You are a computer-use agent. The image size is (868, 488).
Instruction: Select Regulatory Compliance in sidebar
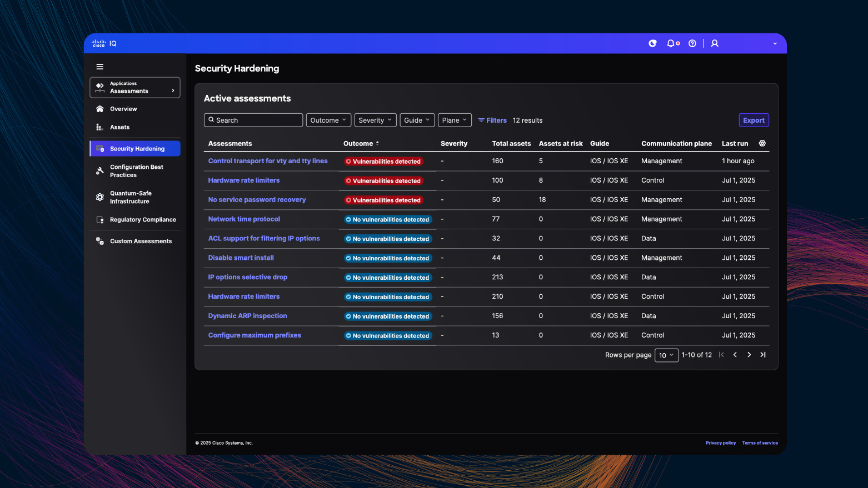click(143, 220)
